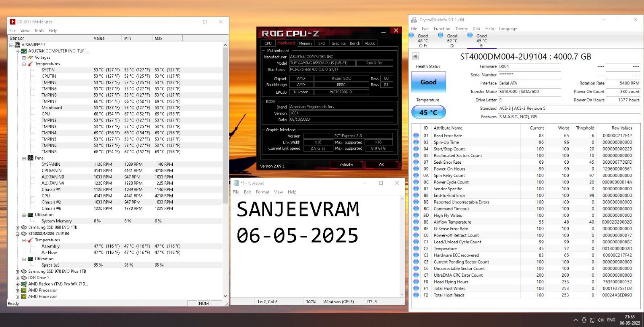Screen dimensions: 644x327
Task: Click Samsung SSD 860 EVO drive icon
Action: (24, 227)
